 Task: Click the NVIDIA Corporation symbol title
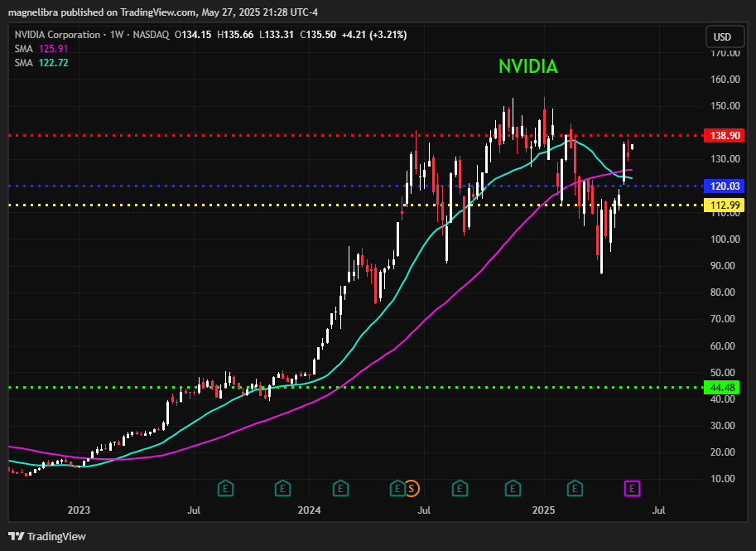coord(57,35)
